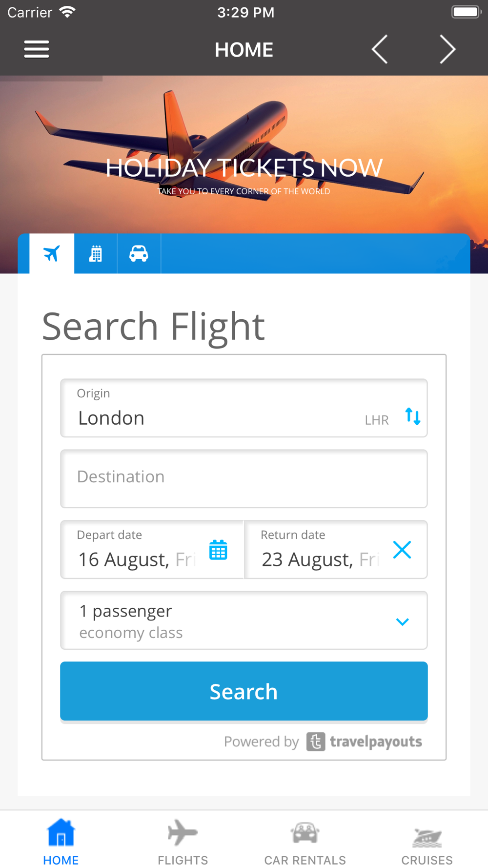Swap origin and destination arrows
The image size is (488, 868).
pyautogui.click(x=413, y=416)
